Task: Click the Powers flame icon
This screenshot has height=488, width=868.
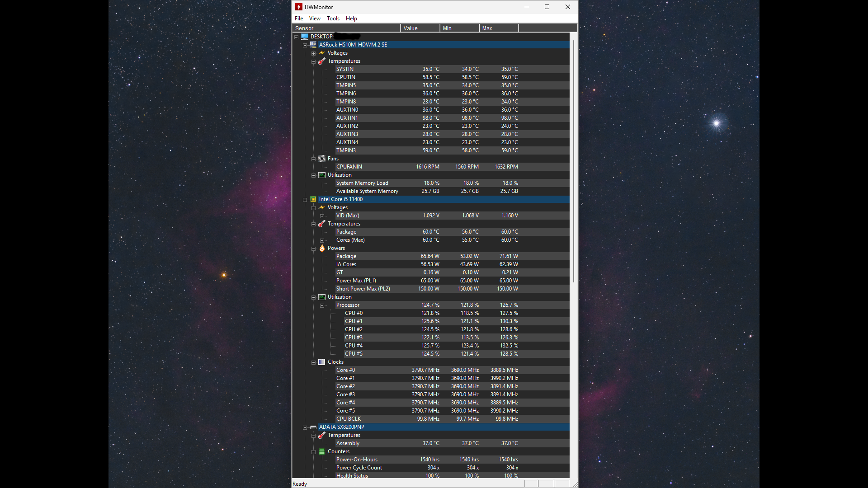Action: point(322,248)
